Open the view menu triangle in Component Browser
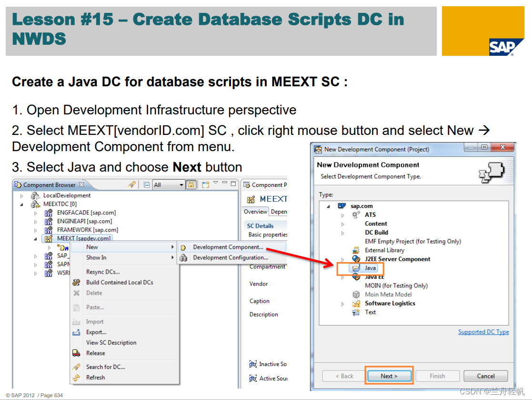 tap(216, 183)
